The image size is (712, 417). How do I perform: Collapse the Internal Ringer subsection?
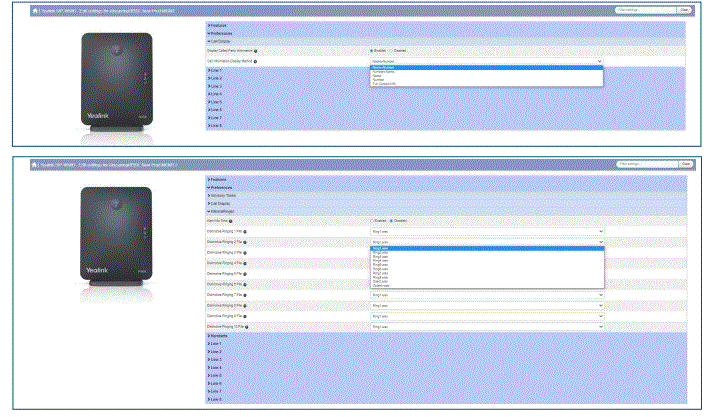pos(446,212)
